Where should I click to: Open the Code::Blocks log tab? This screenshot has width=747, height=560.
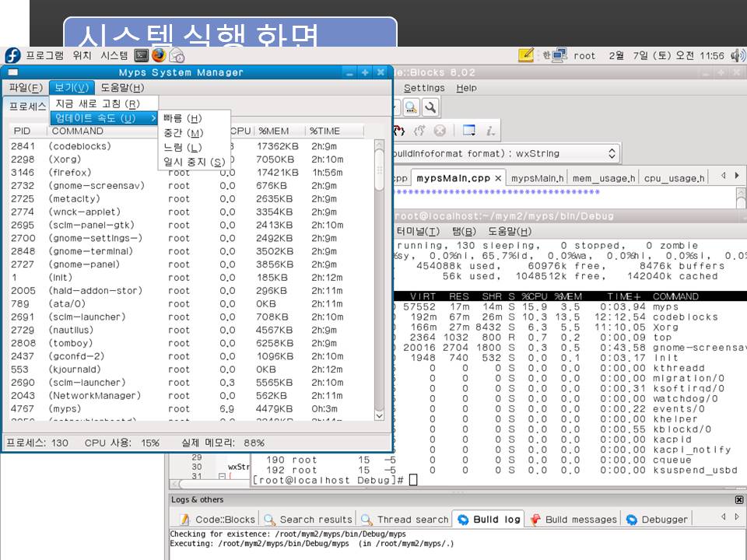pyautogui.click(x=218, y=520)
